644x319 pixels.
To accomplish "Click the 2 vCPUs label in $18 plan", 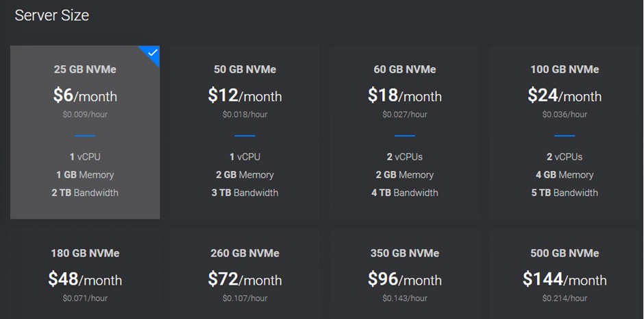I will coord(404,156).
